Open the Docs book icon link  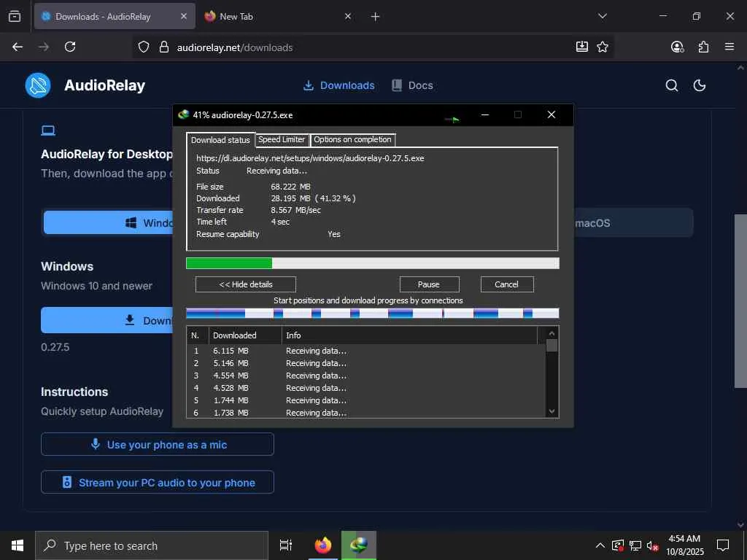click(x=397, y=85)
